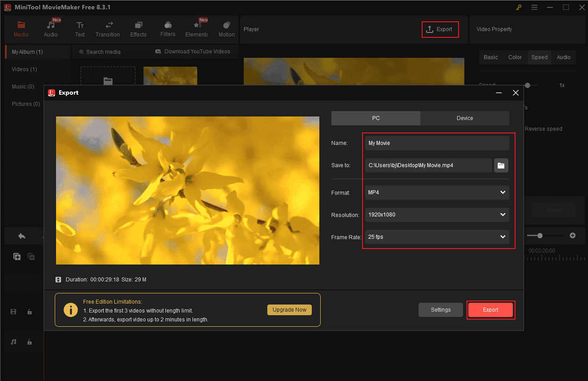This screenshot has width=588, height=381.
Task: Click the My Movie name field
Action: tap(437, 143)
